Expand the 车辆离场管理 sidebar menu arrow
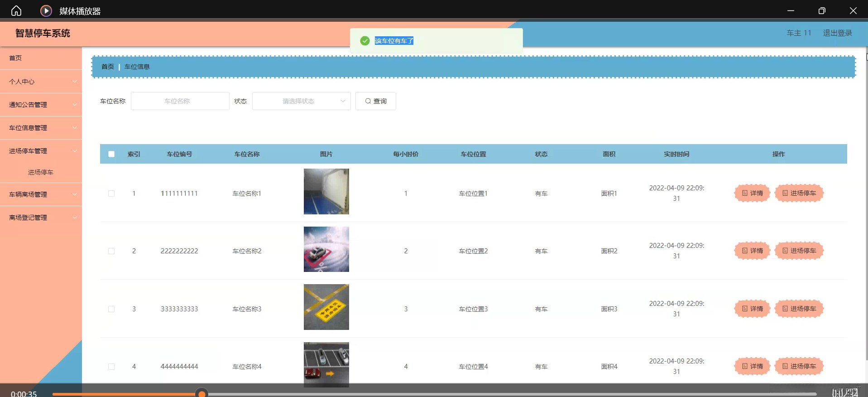 [x=75, y=194]
